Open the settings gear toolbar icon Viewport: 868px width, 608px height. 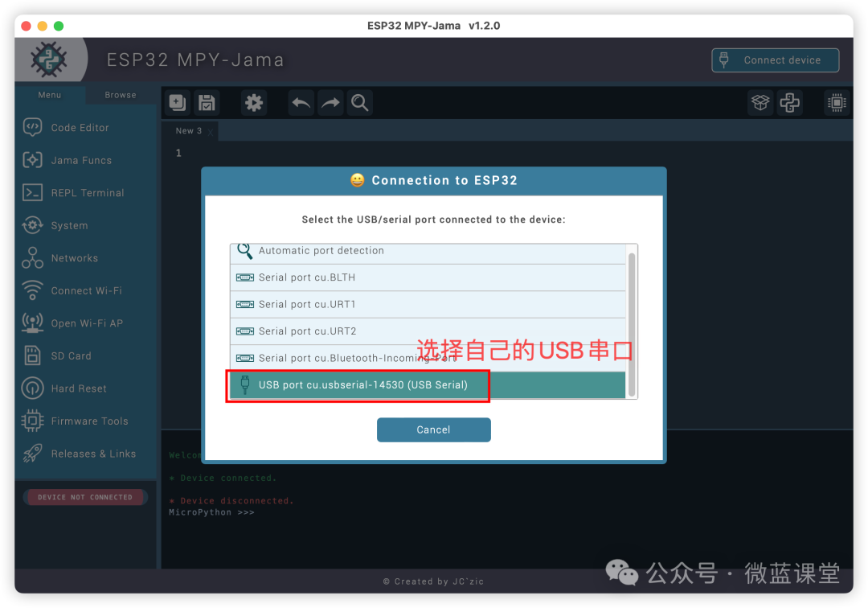[254, 102]
